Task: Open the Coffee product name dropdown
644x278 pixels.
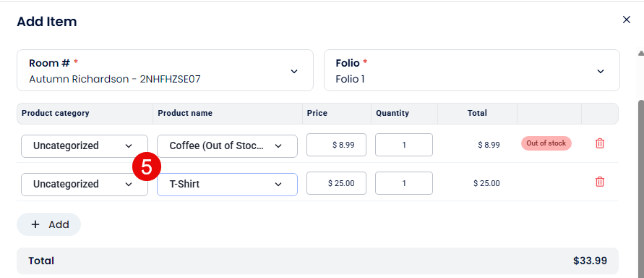Action: point(227,146)
